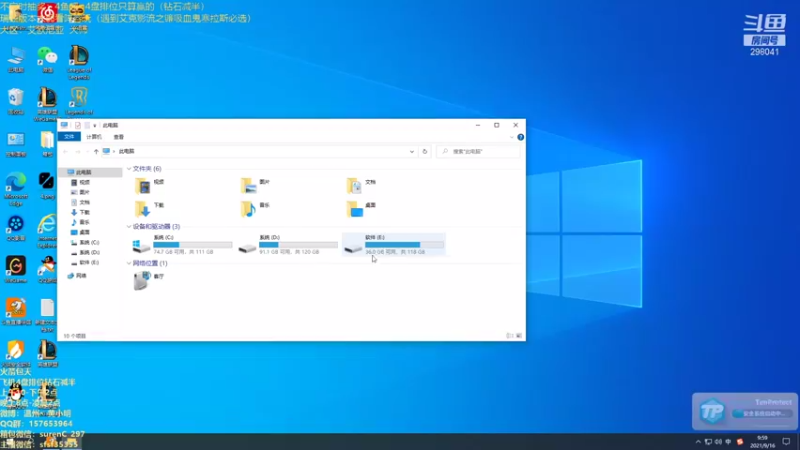Screen dimensions: 800x450
Task: Open the taskbar clock and date
Action: click(762, 442)
